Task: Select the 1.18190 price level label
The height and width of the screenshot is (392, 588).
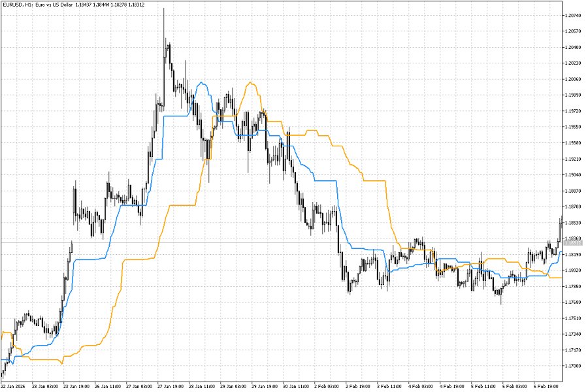Action: pyautogui.click(x=572, y=255)
